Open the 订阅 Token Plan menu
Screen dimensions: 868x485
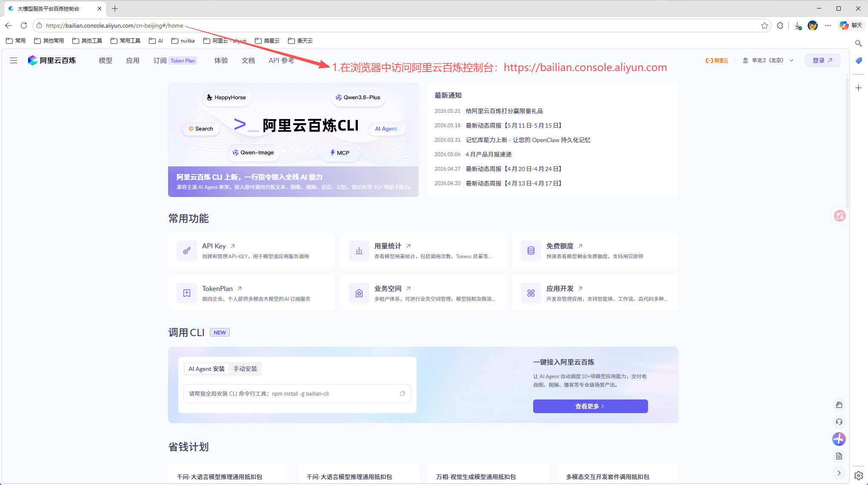(175, 60)
